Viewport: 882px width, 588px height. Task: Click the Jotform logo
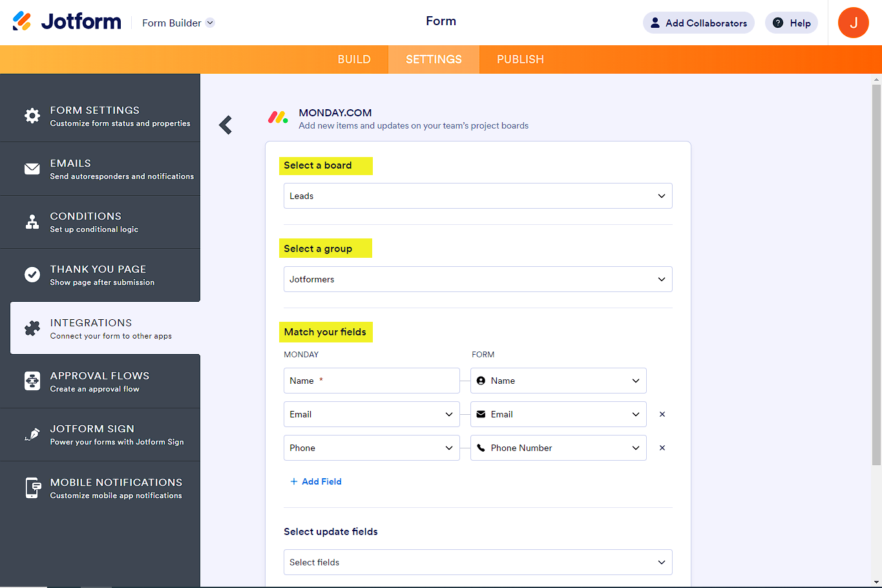point(67,22)
